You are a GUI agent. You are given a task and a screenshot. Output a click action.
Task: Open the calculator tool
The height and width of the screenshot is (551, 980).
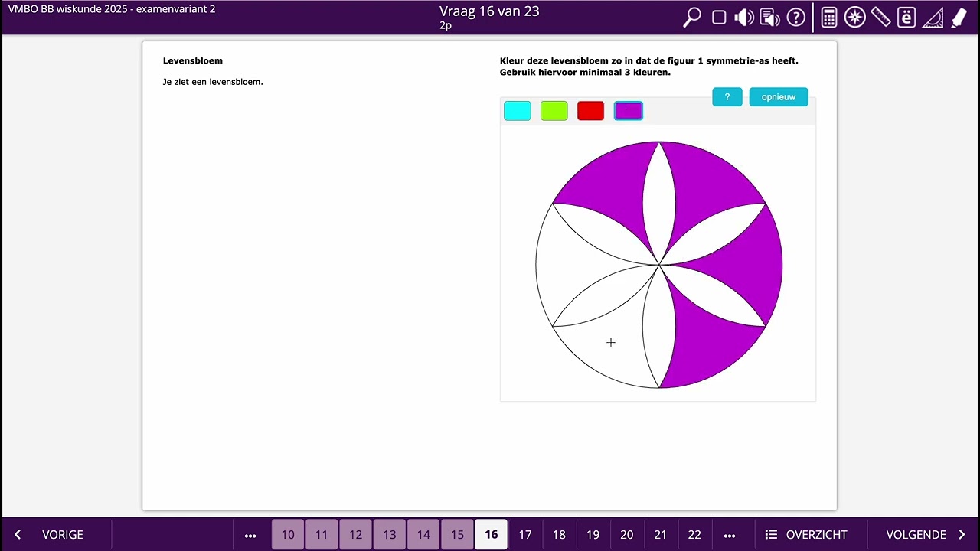pyautogui.click(x=829, y=18)
